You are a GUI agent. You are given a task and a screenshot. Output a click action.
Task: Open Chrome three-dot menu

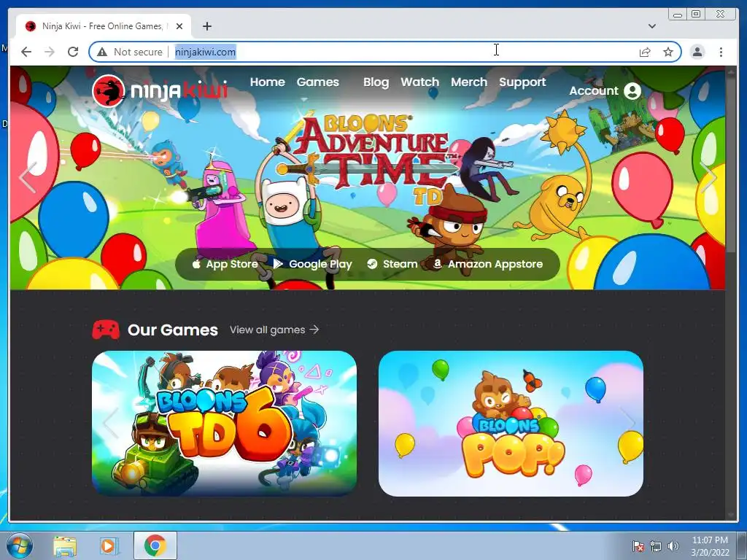pos(721,52)
